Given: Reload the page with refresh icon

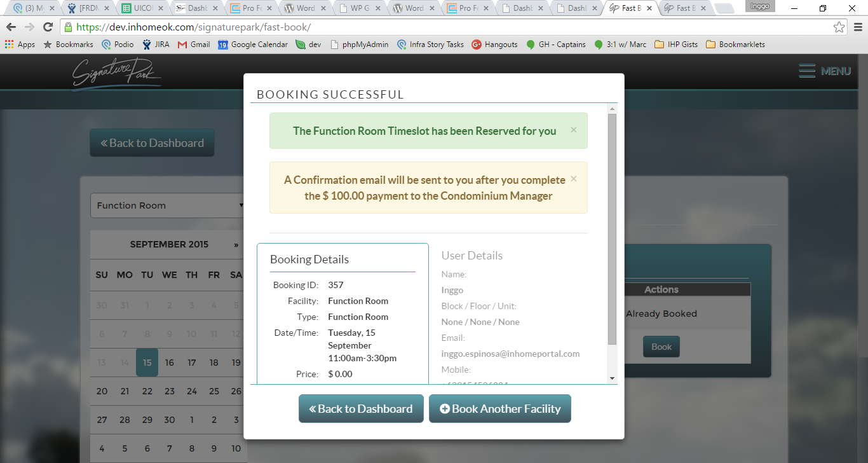Looking at the screenshot, I should tap(48, 27).
